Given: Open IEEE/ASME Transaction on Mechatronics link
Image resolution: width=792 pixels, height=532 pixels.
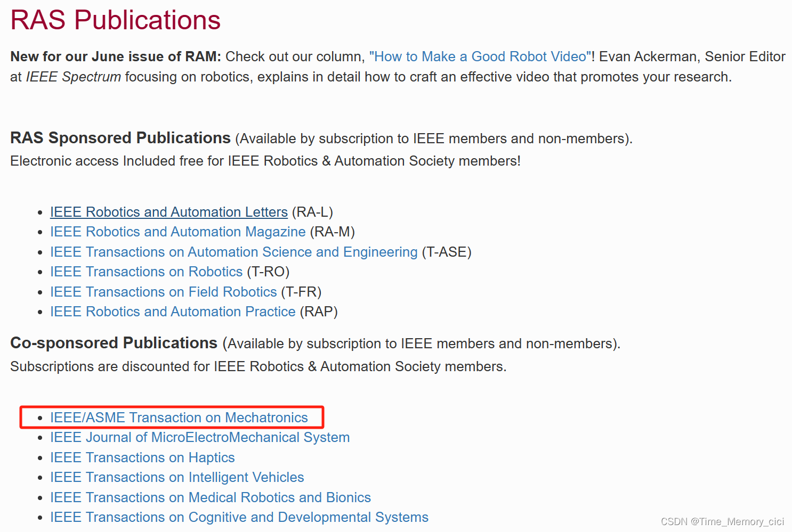Looking at the screenshot, I should click(179, 418).
